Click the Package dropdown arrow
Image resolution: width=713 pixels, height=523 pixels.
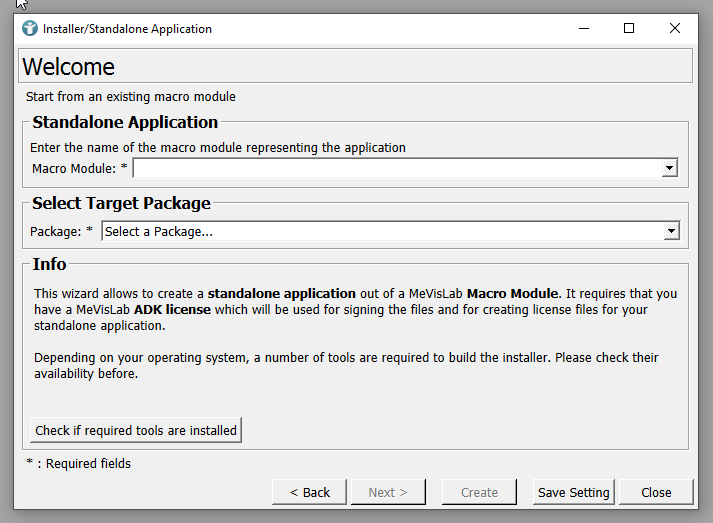(670, 232)
